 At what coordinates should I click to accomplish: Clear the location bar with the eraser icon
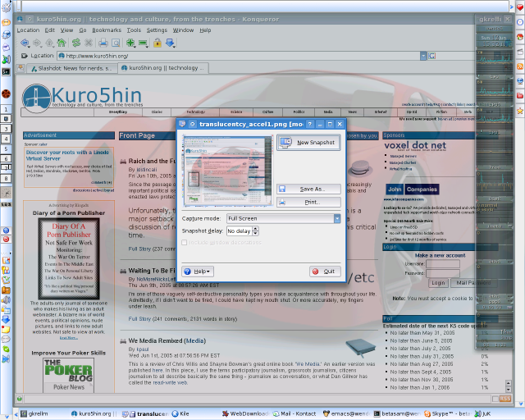[24, 56]
